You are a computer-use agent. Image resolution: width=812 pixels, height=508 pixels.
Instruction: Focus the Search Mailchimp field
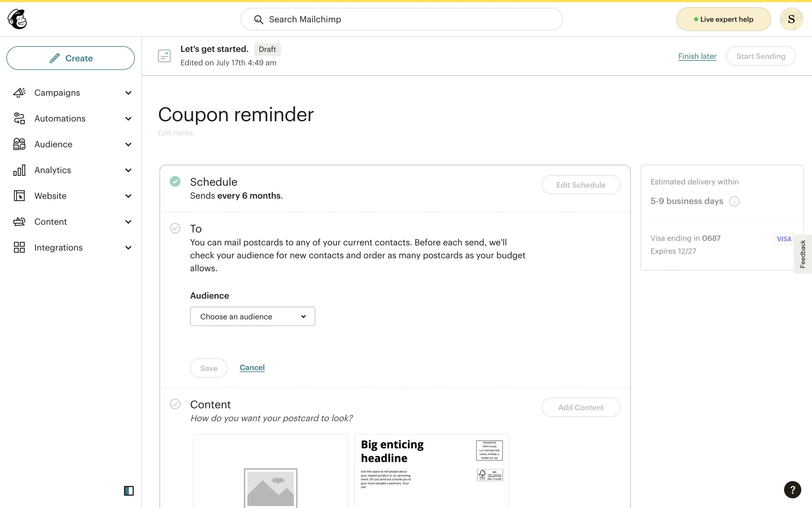401,19
